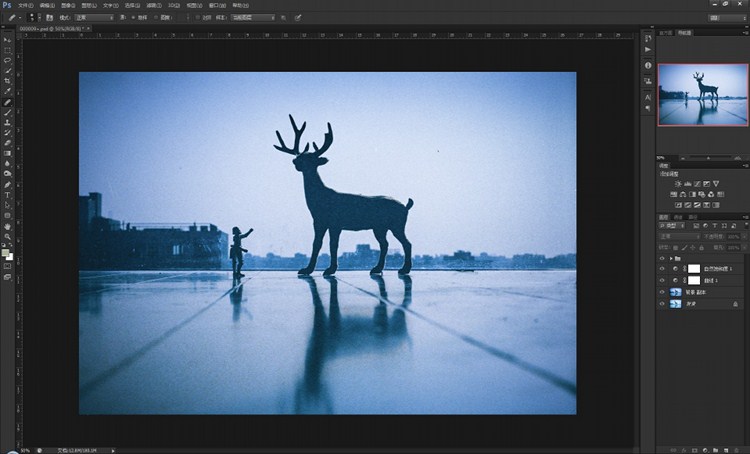Switch to the 路径 paths tab
750x454 pixels.
[692, 217]
